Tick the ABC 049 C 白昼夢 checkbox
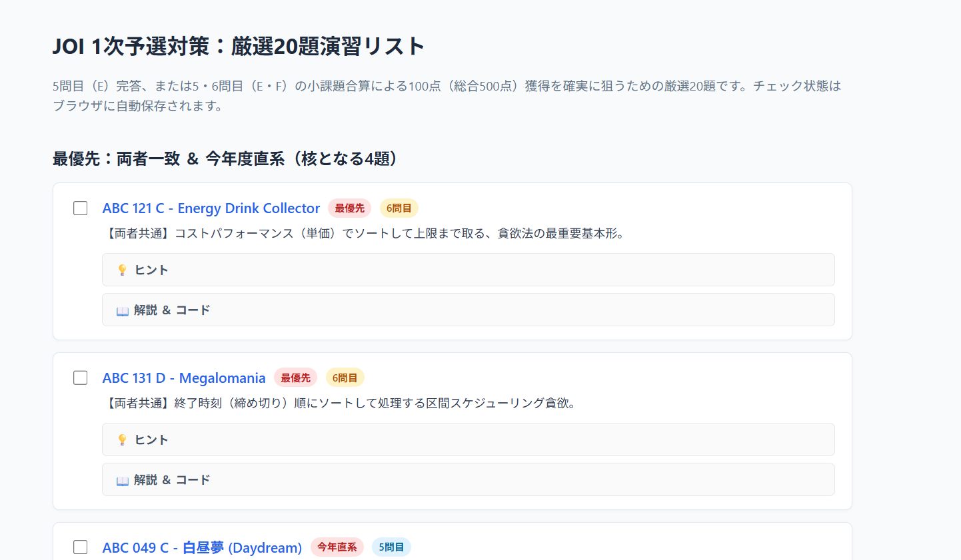This screenshot has height=560, width=961. pyautogui.click(x=81, y=547)
